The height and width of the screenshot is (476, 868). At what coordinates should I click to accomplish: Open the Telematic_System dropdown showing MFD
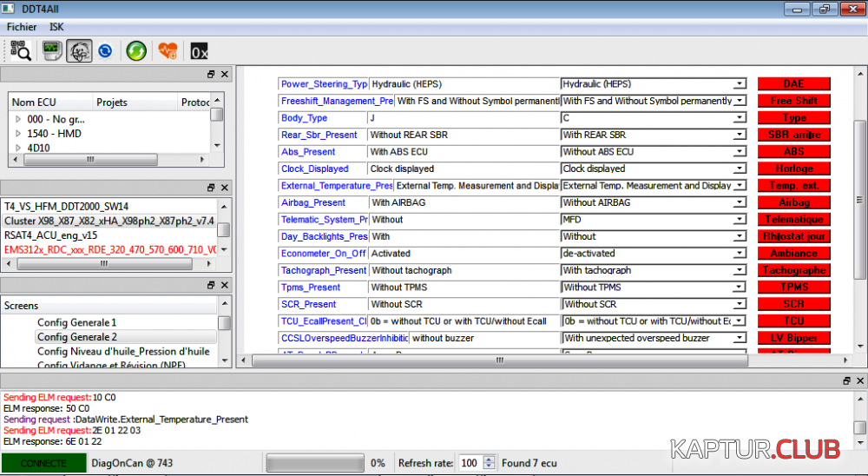click(740, 220)
